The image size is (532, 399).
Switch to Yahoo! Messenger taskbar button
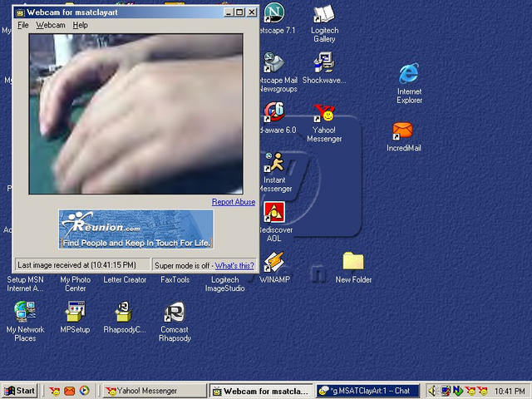(x=155, y=391)
